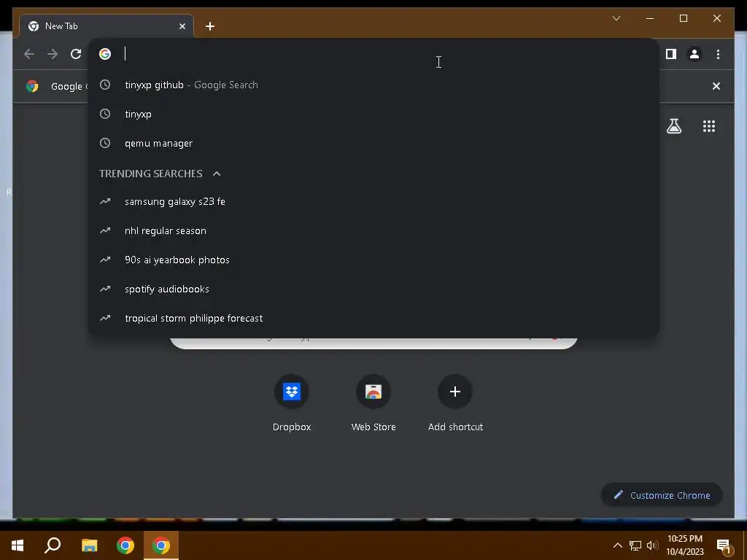Reload the page with the refresh icon
The height and width of the screenshot is (560, 747).
[x=76, y=54]
